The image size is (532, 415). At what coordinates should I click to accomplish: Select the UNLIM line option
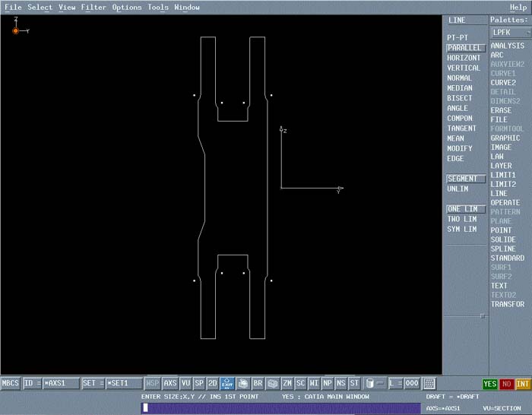coord(458,188)
